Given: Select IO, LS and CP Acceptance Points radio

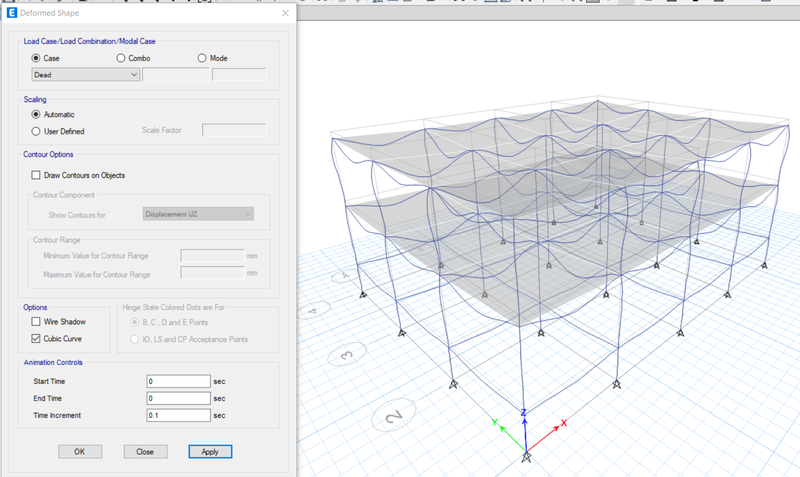Looking at the screenshot, I should click(135, 339).
